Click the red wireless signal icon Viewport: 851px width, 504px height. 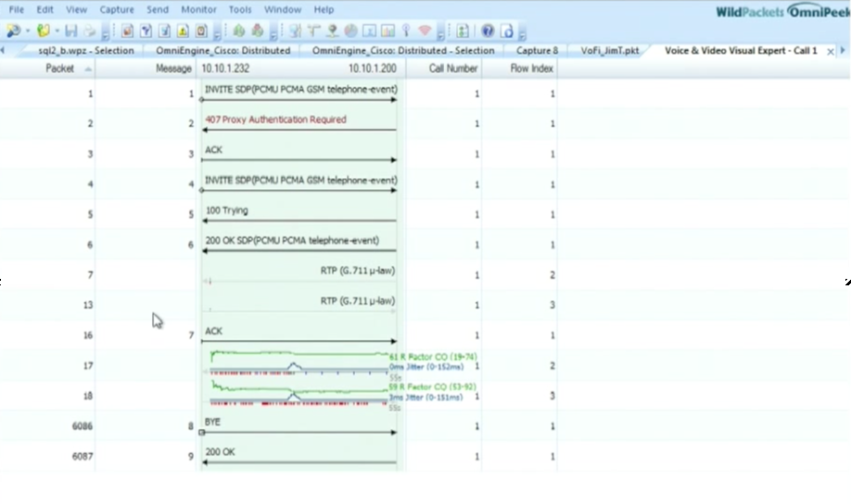click(x=425, y=31)
